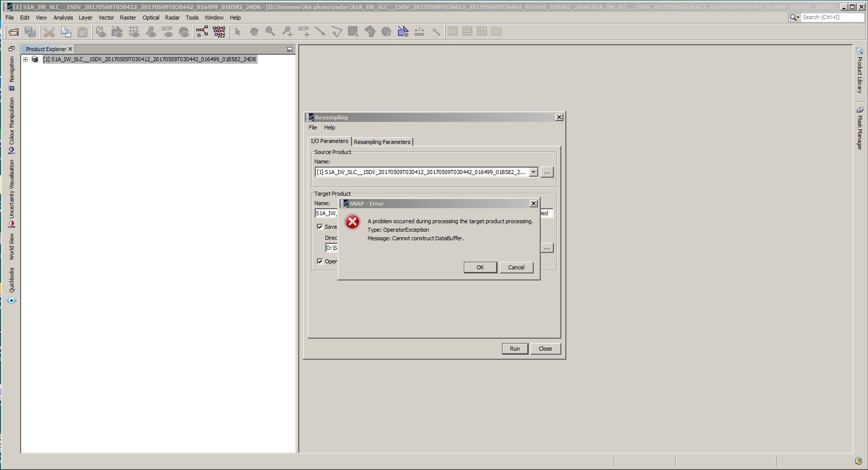Open the Uncertainty Visualisation side panel

12,194
